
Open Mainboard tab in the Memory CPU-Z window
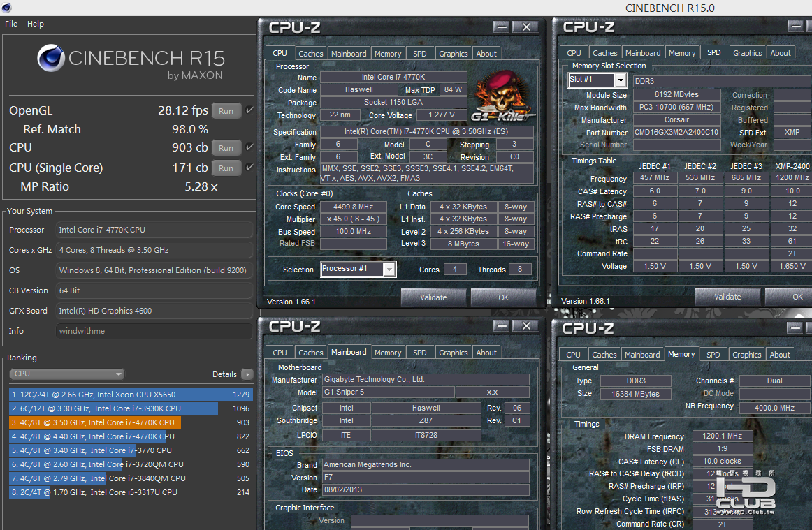click(642, 355)
